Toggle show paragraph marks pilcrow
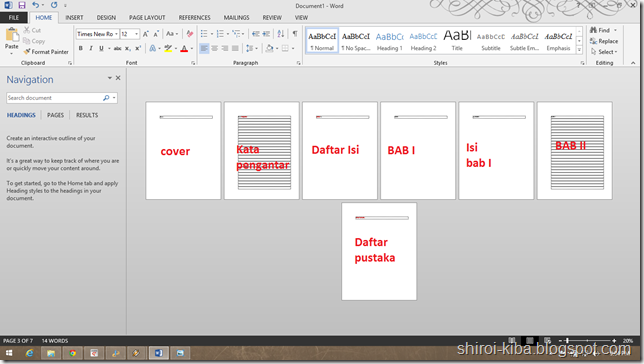Screen dimensions: 644x364 pyautogui.click(x=295, y=34)
